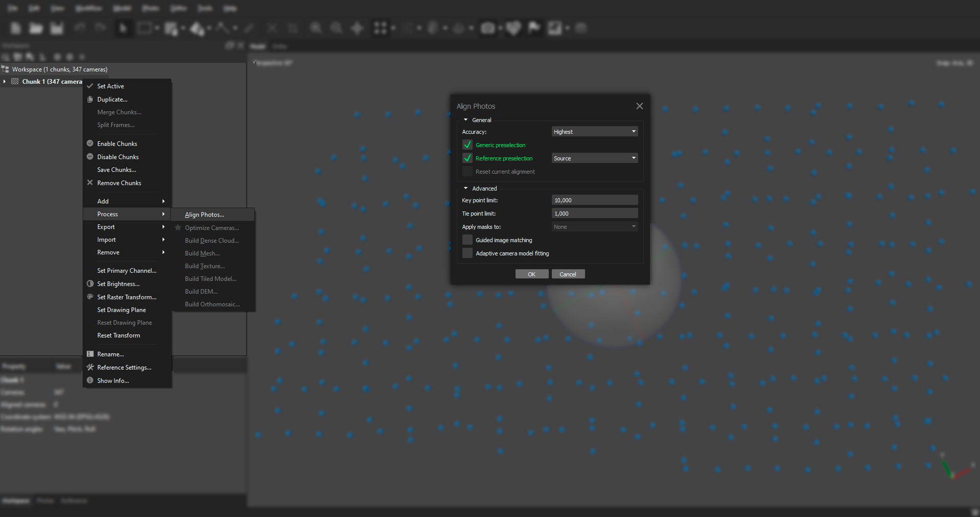
Task: Open the Accuracy dropdown set to Highest
Action: point(595,132)
